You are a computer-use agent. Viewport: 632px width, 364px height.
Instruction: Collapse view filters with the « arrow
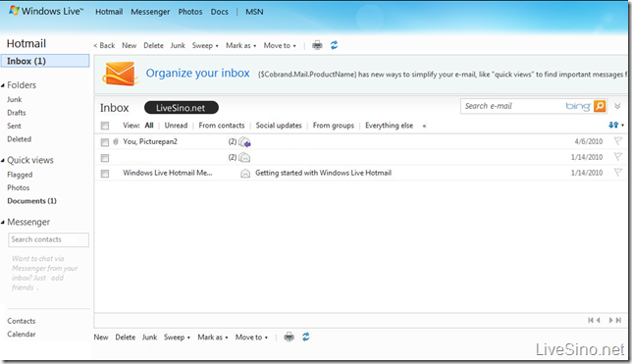[x=424, y=126]
